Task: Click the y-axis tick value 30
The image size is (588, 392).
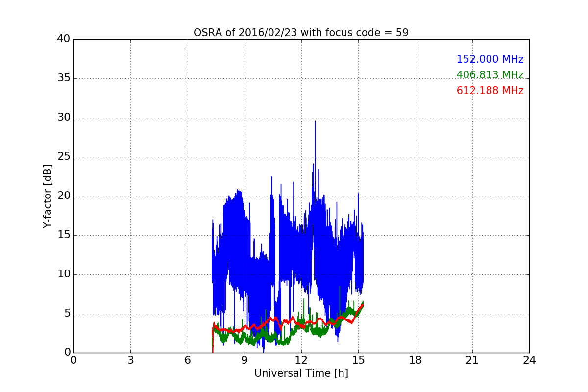Action: click(x=64, y=118)
